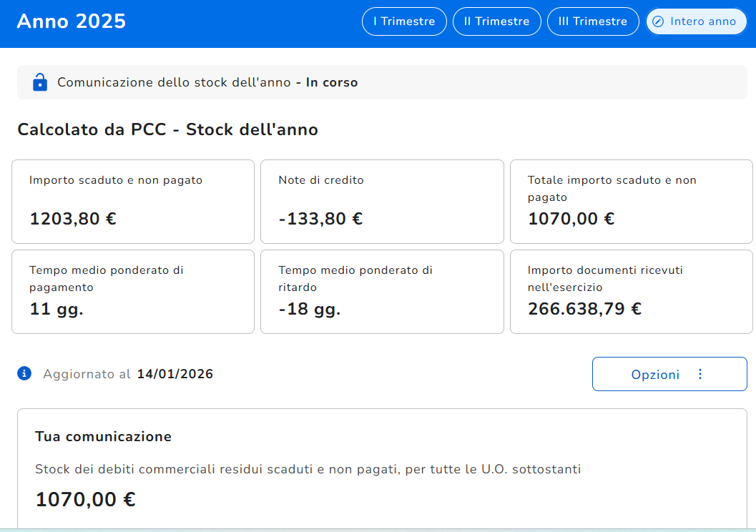Click the Tua comunicazione heading
This screenshot has width=756, height=532.
103,436
